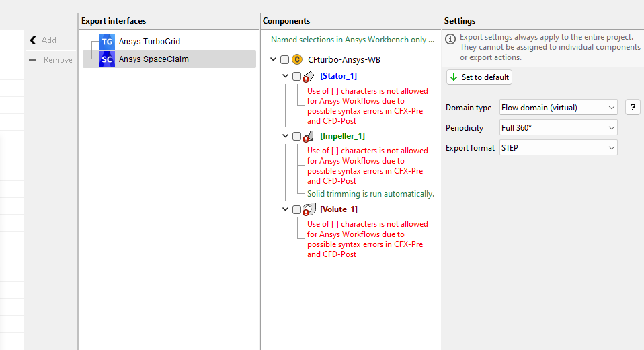
Task: Check the [Stator_1] checkbox
Action: (x=296, y=77)
